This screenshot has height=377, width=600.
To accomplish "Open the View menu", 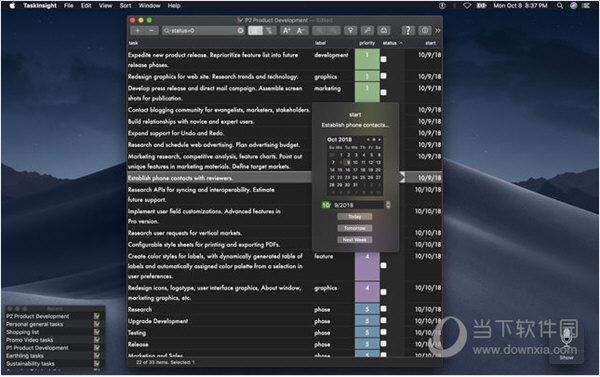I will click(105, 6).
